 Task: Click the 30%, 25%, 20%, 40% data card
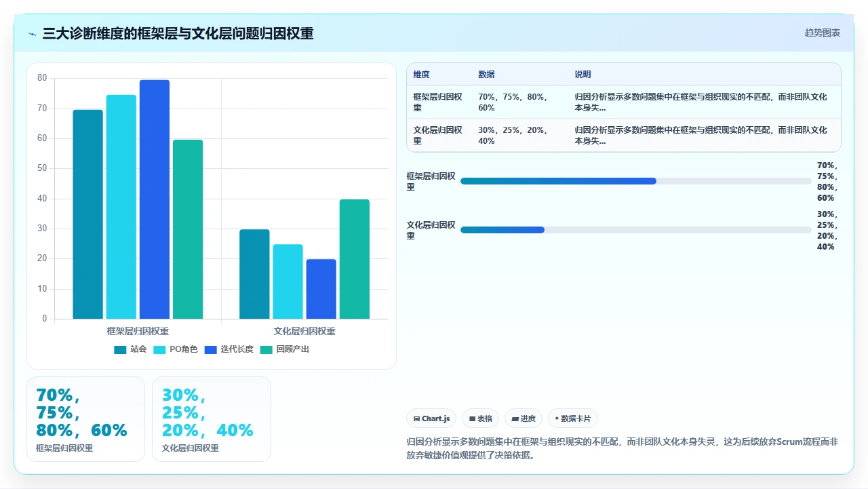212,419
